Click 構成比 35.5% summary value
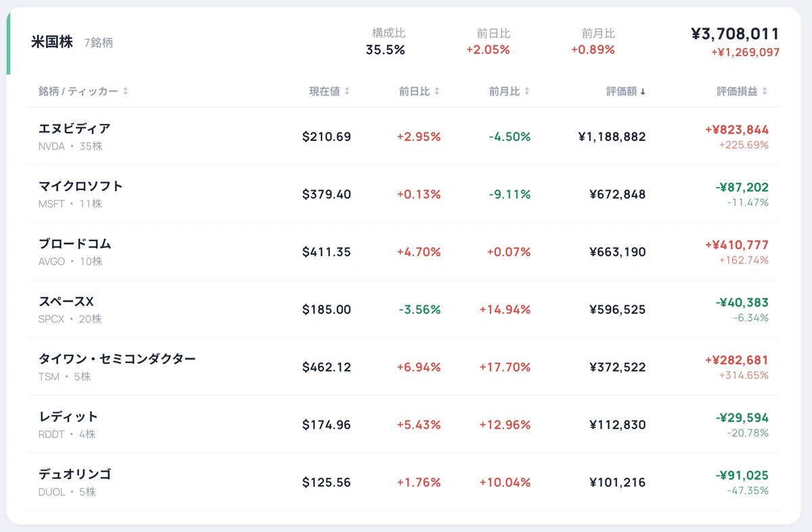812x532 pixels. pyautogui.click(x=386, y=49)
